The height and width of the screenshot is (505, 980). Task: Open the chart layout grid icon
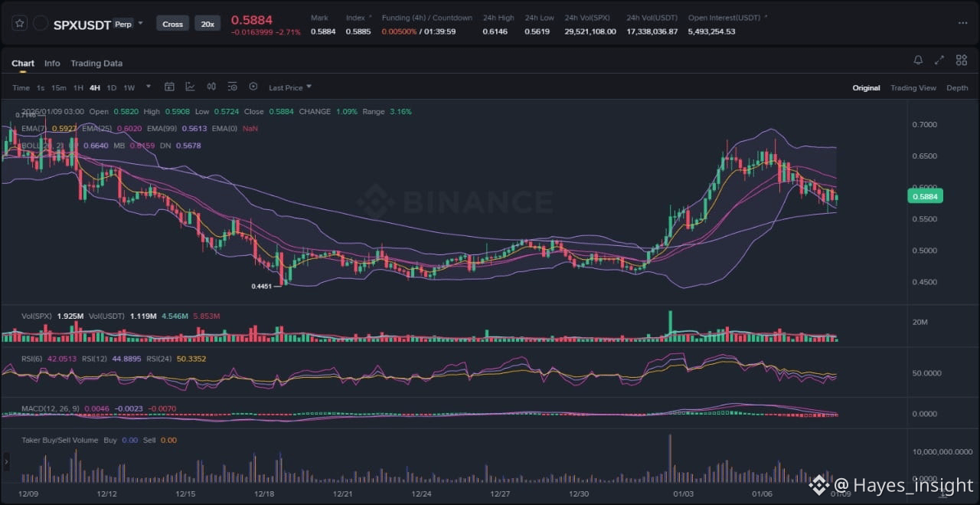coord(960,61)
